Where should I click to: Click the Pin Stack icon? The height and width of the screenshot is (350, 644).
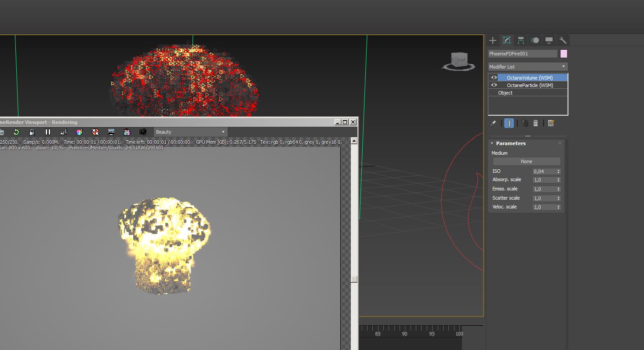[493, 123]
